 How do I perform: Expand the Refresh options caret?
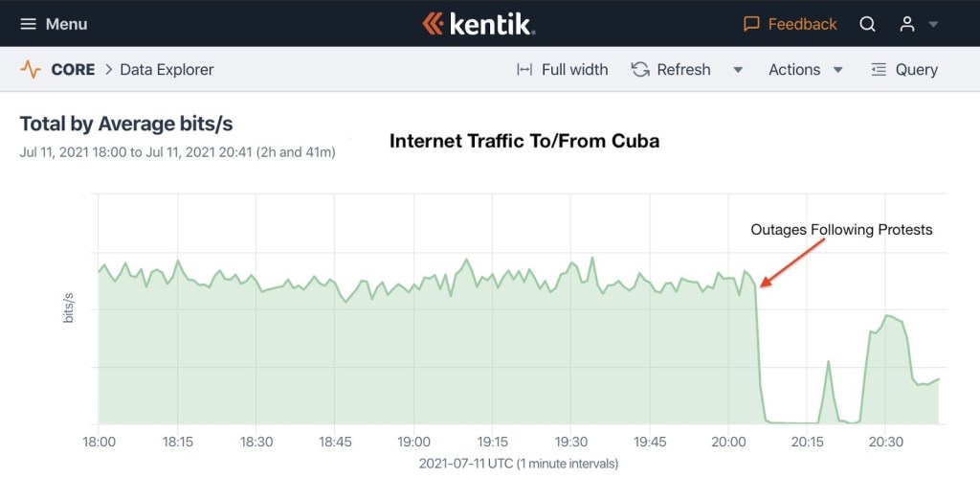(x=738, y=70)
